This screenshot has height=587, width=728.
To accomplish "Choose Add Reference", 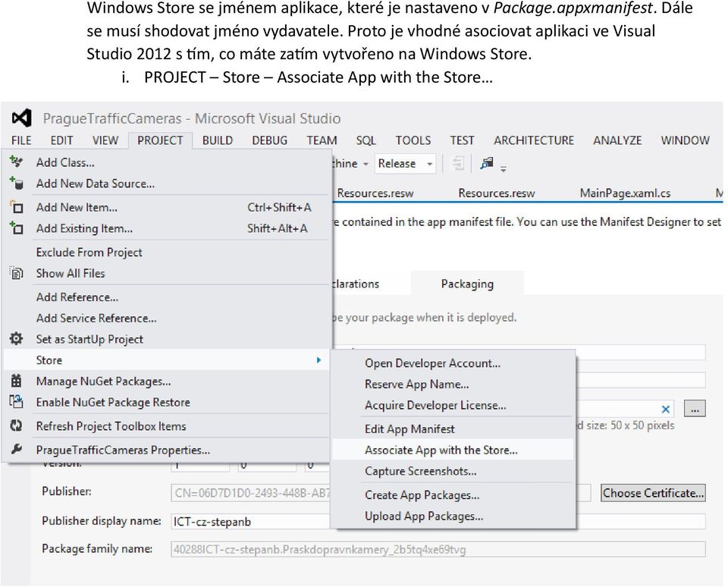I will coord(167,297).
